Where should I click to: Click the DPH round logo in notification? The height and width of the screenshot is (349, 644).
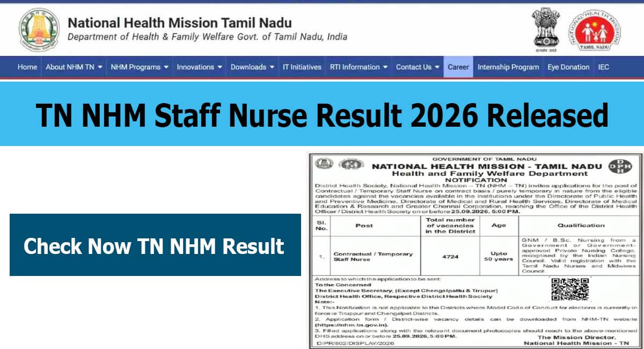[620, 166]
